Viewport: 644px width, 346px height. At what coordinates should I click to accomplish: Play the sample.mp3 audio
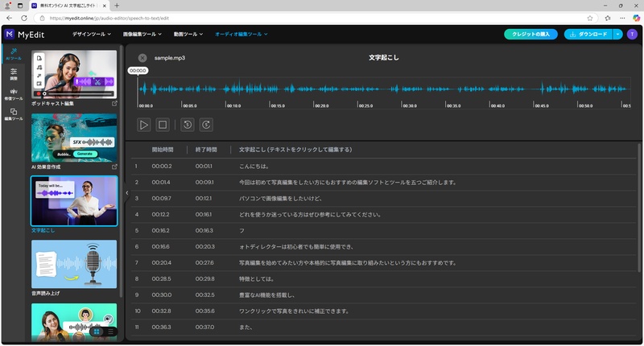point(144,125)
